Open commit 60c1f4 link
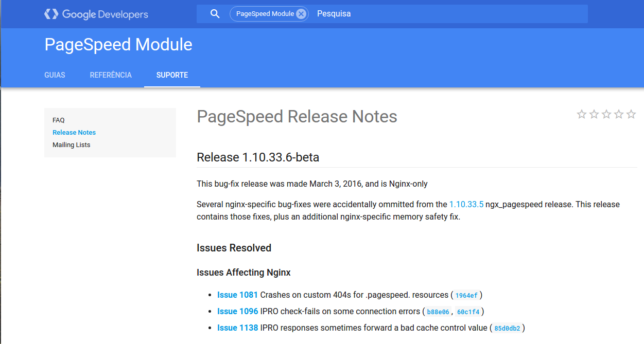Image resolution: width=644 pixels, height=344 pixels. [468, 312]
